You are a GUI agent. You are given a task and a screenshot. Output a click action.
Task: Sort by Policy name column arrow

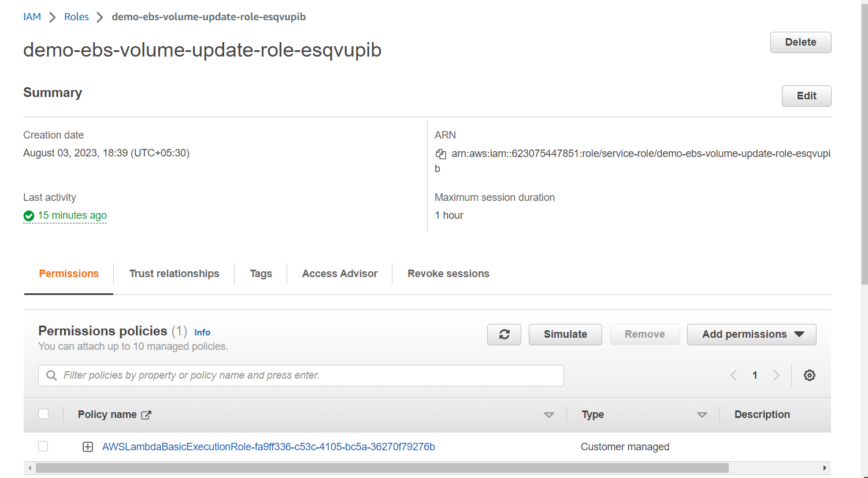[549, 415]
